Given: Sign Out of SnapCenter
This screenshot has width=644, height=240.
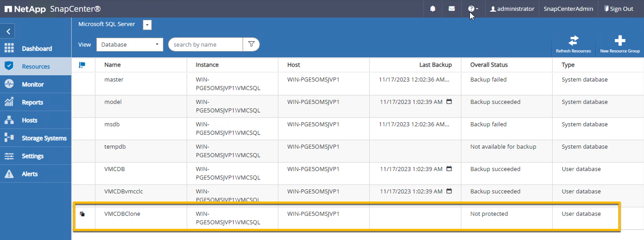Looking at the screenshot, I should (x=619, y=9).
